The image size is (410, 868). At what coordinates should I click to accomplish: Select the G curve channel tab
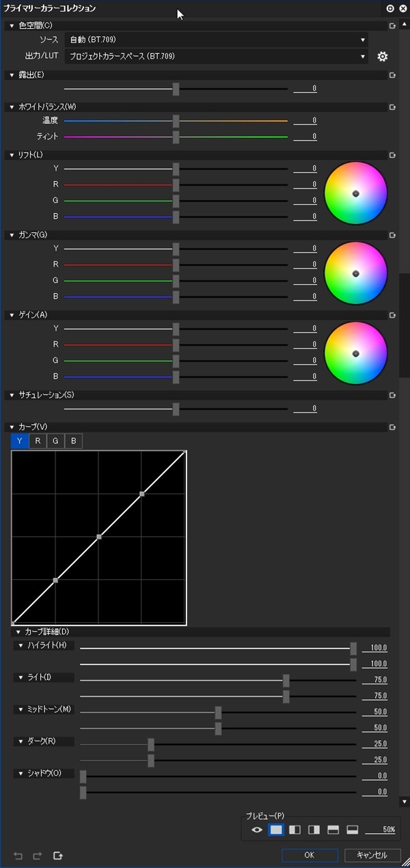point(55,441)
